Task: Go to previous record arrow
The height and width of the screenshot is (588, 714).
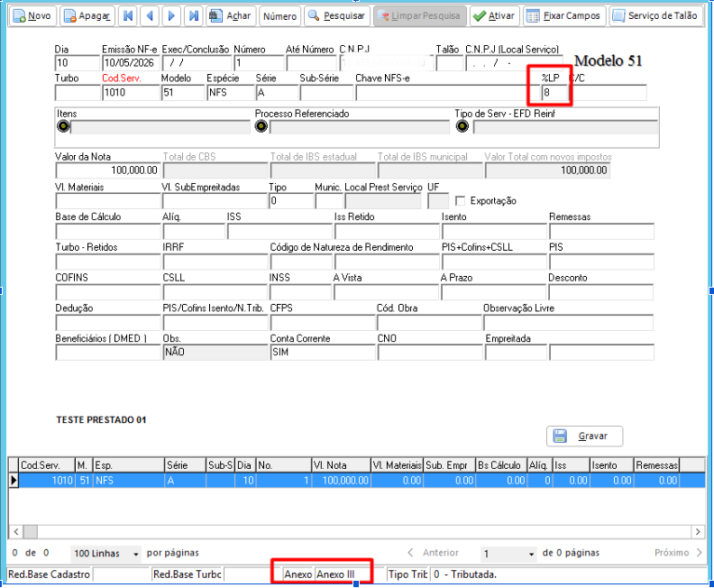Action: point(150,16)
